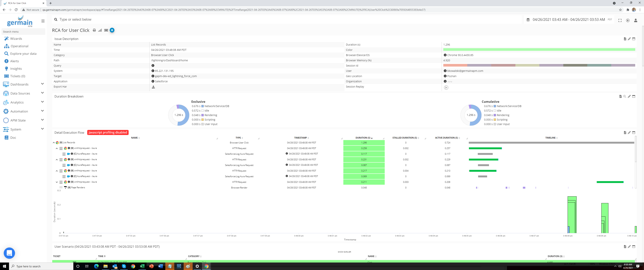Click SHOW EARLIER in User Scenario section
Image resolution: width=644 pixels, height=270 pixels.
tap(344, 252)
